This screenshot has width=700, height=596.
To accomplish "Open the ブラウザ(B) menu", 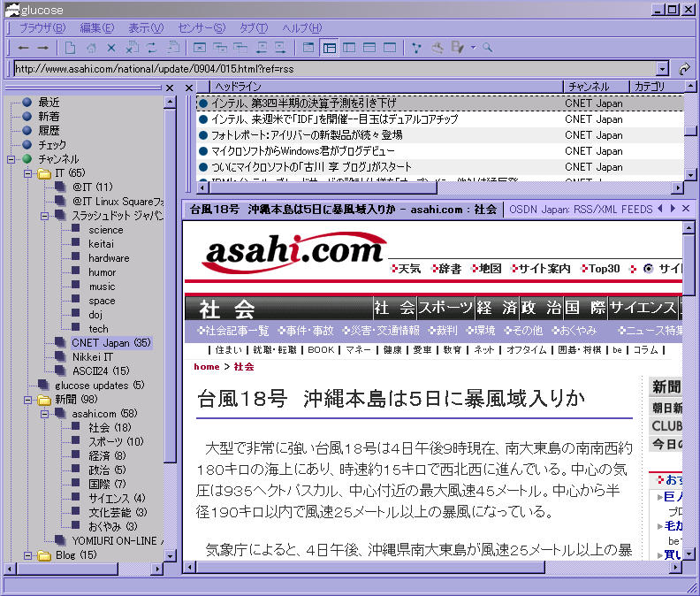I will [x=42, y=28].
